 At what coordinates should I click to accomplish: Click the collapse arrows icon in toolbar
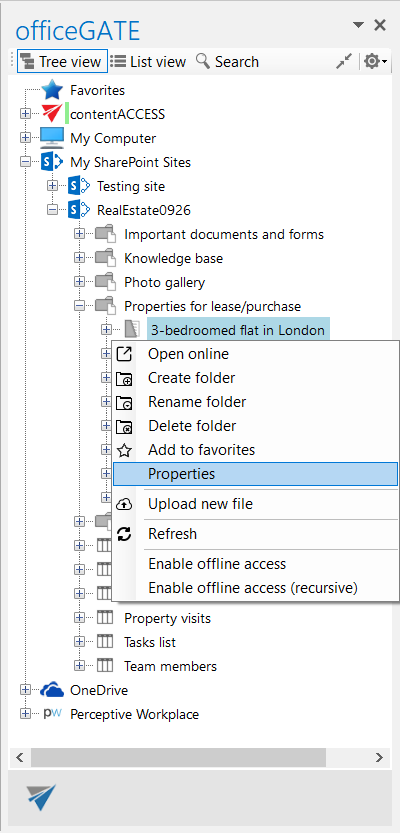(x=344, y=62)
